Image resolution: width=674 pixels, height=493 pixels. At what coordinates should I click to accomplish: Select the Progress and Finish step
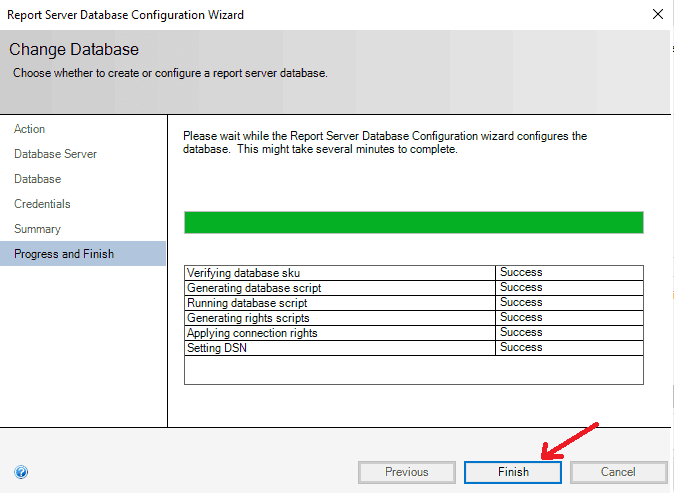click(x=64, y=254)
